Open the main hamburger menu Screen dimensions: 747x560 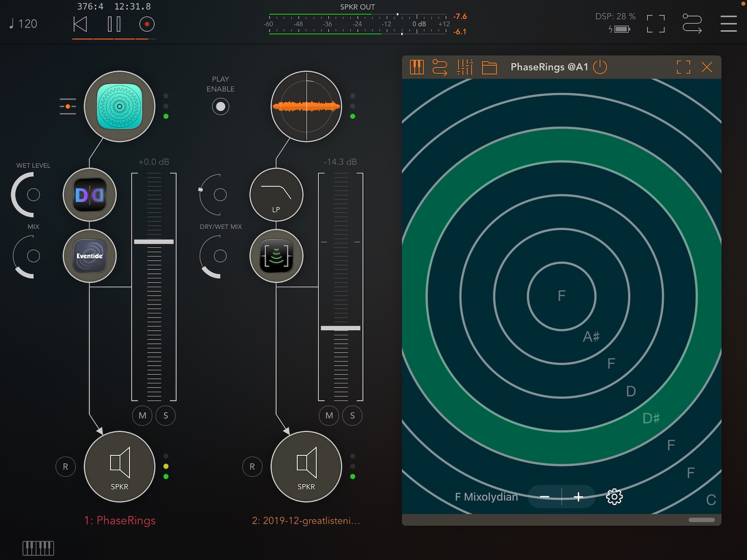(728, 24)
